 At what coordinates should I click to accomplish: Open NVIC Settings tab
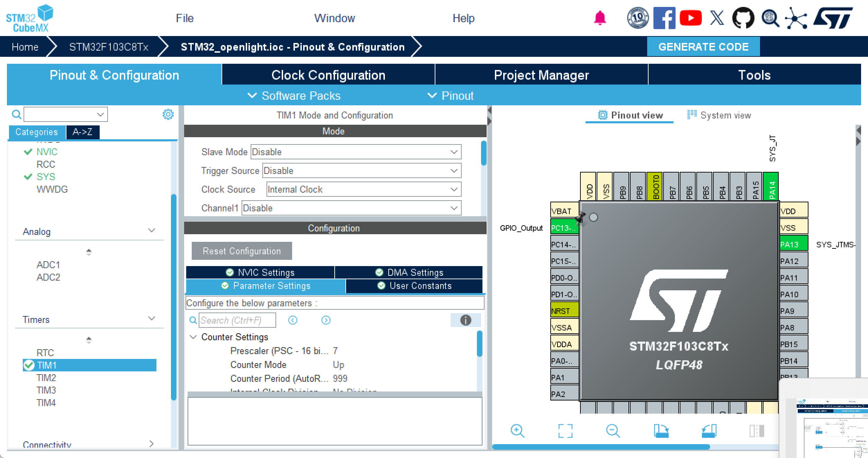(260, 272)
